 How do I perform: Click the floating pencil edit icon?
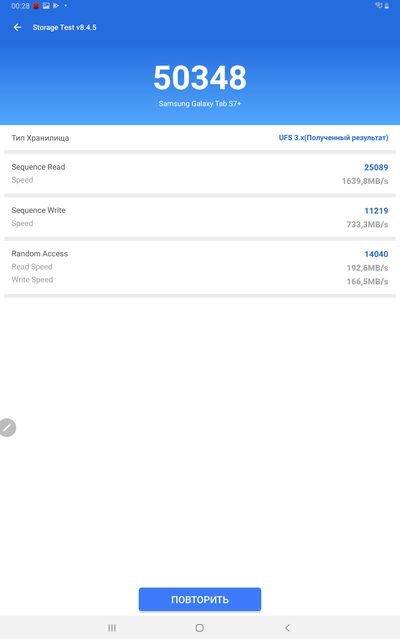(7, 427)
